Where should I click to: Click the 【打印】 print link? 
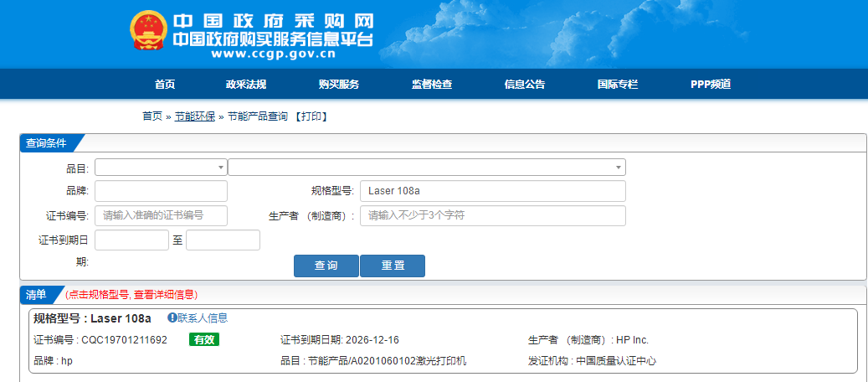(x=309, y=116)
